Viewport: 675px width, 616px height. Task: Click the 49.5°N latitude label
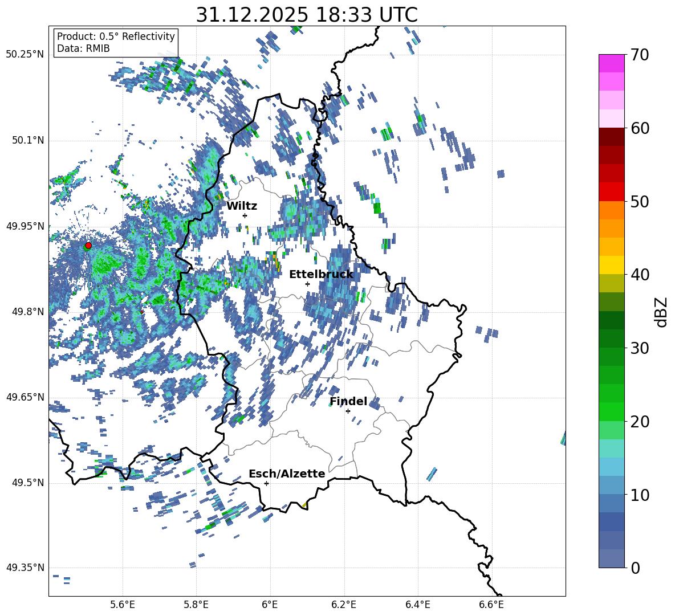click(x=27, y=483)
